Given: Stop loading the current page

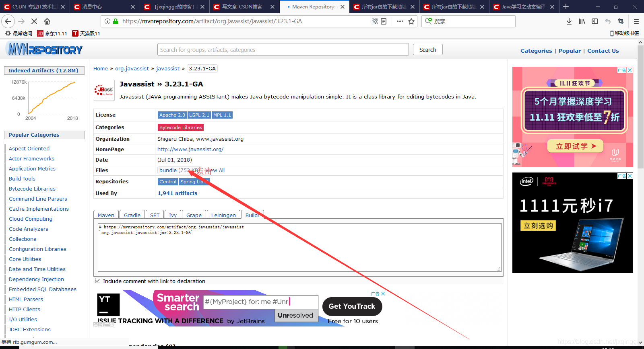Looking at the screenshot, I should coord(34,21).
